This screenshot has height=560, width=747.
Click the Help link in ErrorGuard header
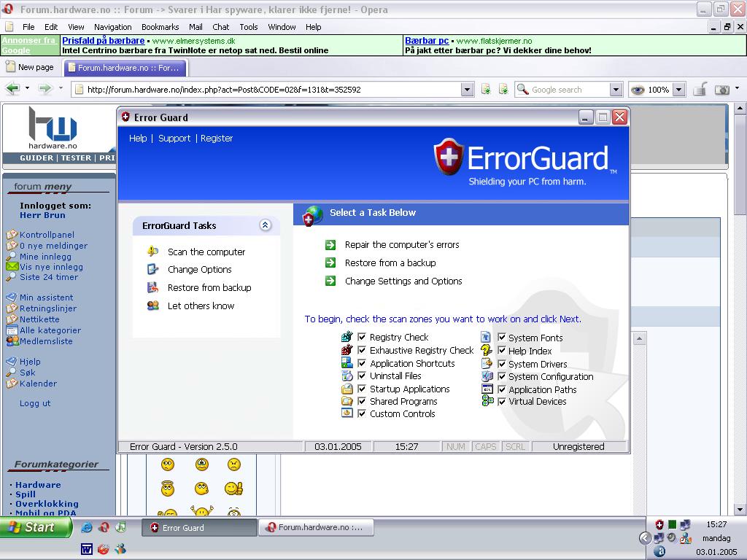pyautogui.click(x=138, y=138)
